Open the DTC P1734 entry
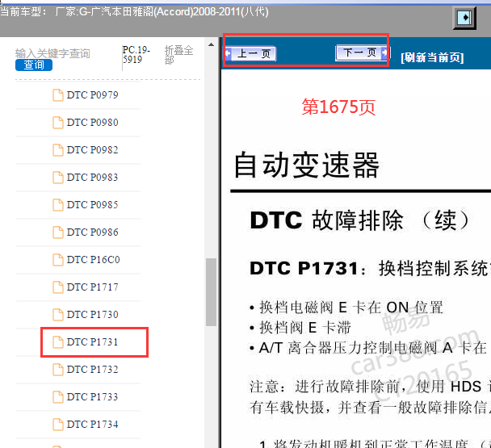491x448 pixels. 92,425
